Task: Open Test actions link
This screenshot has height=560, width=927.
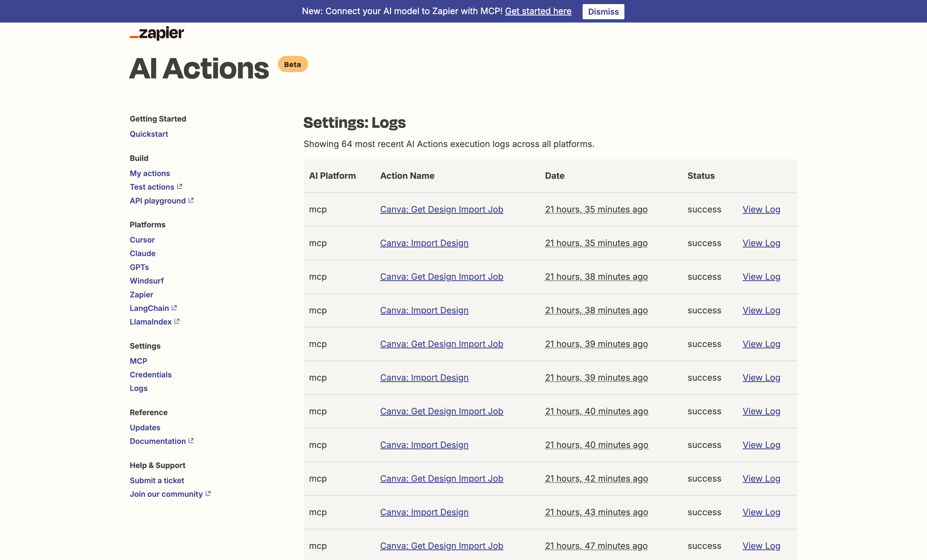Action: (x=152, y=187)
